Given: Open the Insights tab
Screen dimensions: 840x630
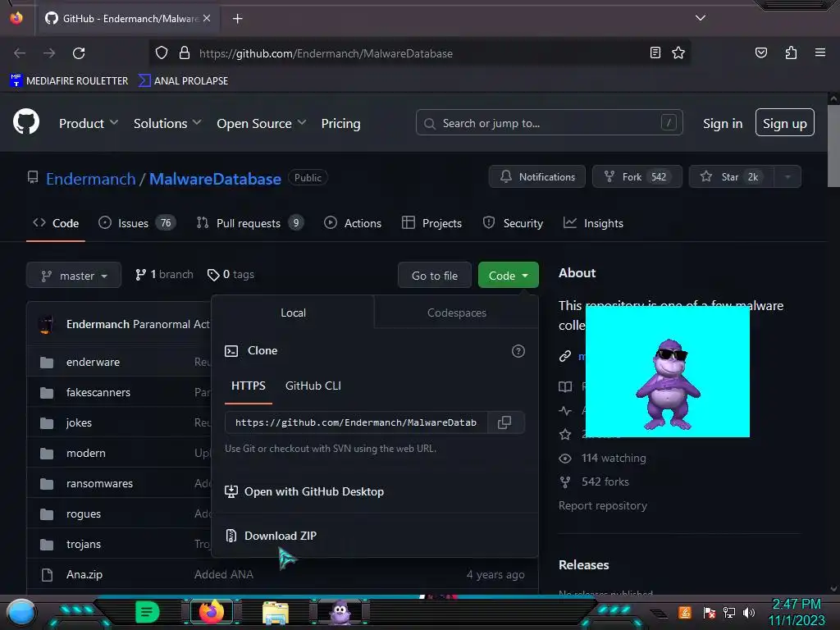Looking at the screenshot, I should pos(593,223).
